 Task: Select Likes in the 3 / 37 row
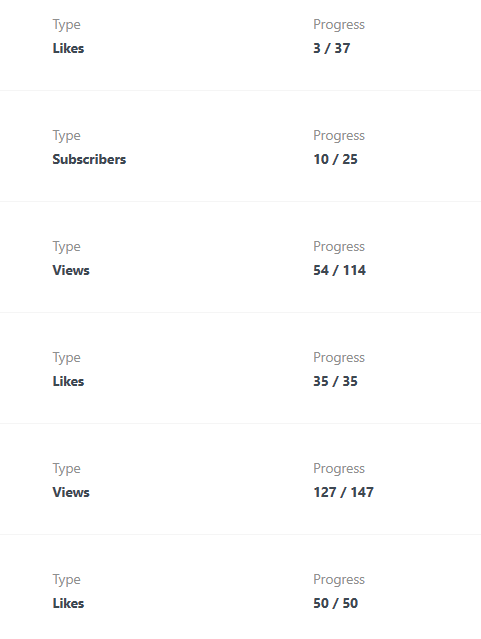(x=68, y=48)
